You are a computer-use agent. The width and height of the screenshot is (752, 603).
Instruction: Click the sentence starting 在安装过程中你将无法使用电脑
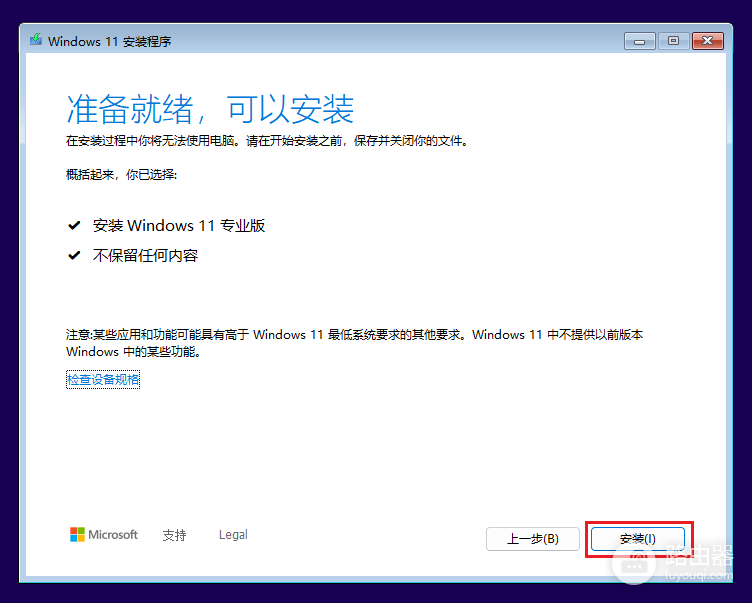(x=267, y=141)
